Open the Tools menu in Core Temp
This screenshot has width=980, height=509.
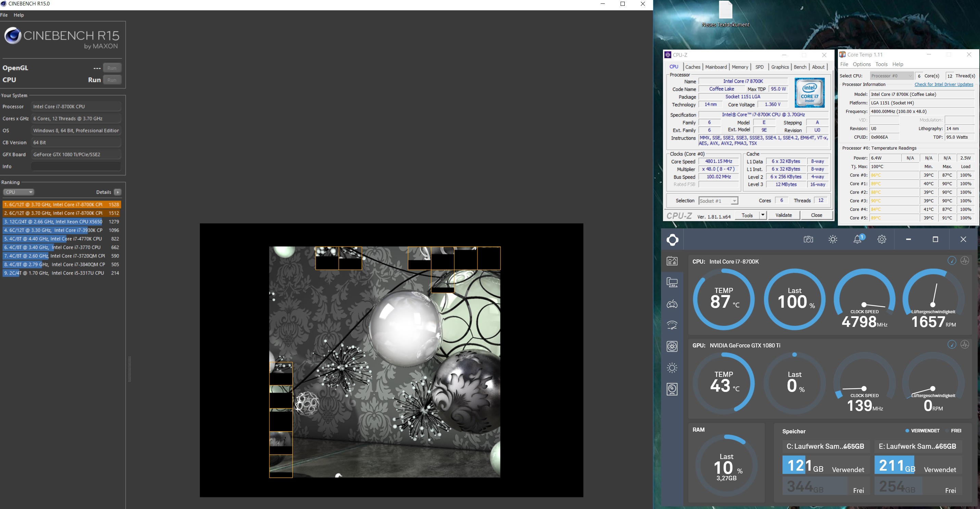[881, 64]
